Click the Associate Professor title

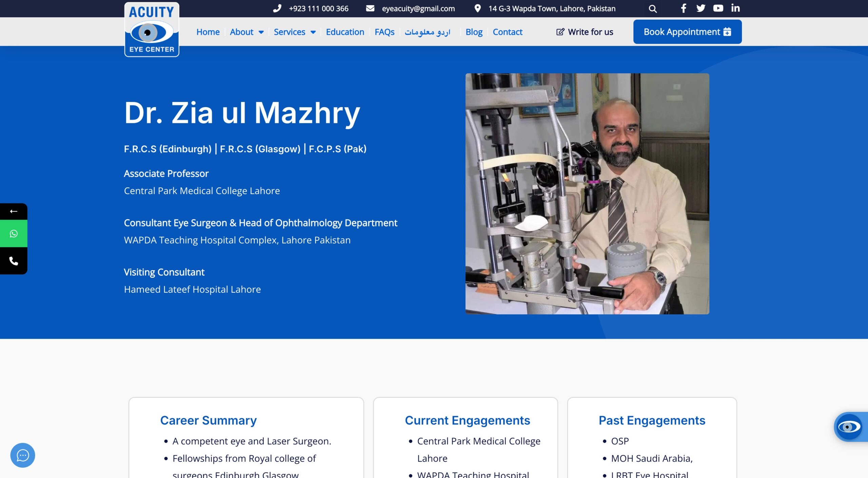(x=166, y=173)
